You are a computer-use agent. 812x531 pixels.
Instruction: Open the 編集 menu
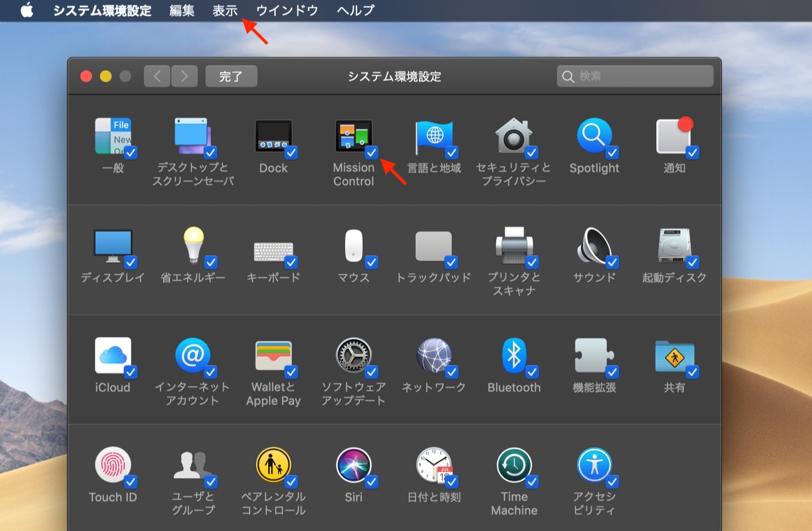pos(182,10)
